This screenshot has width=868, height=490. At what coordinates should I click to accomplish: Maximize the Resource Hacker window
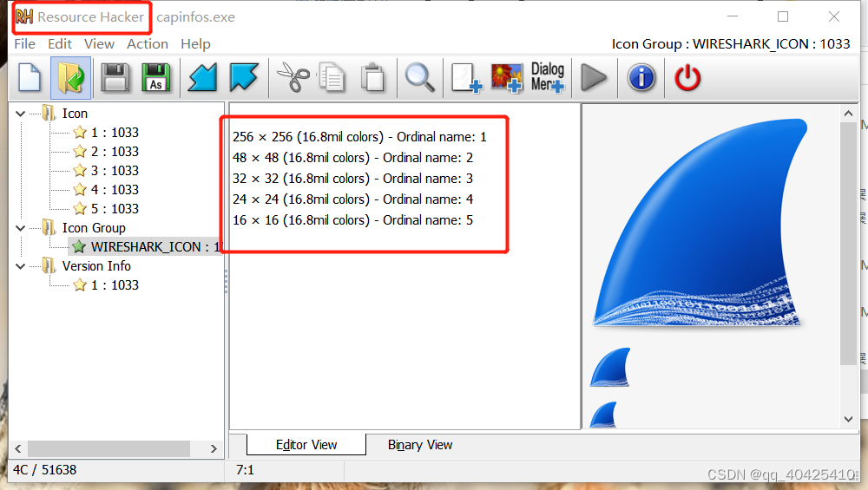783,16
